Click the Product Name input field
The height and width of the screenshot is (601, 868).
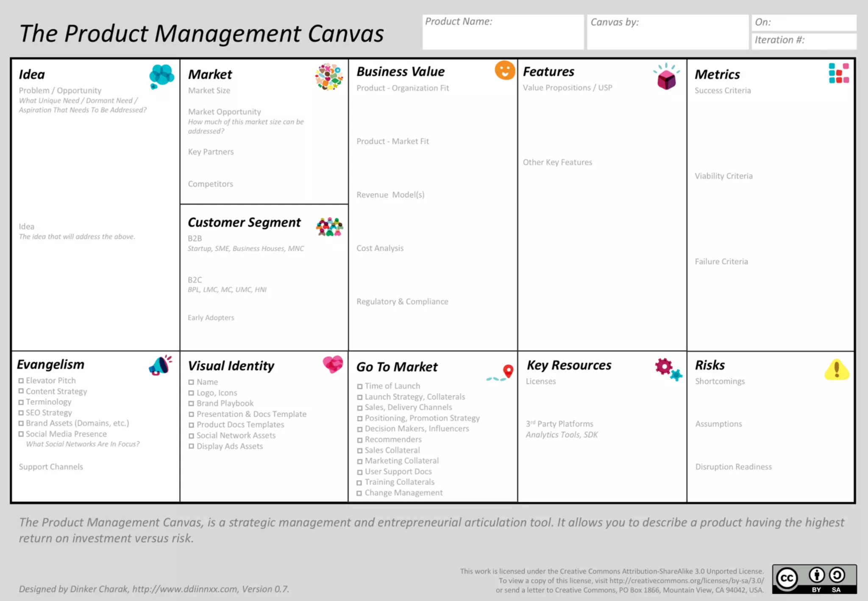pos(503,32)
